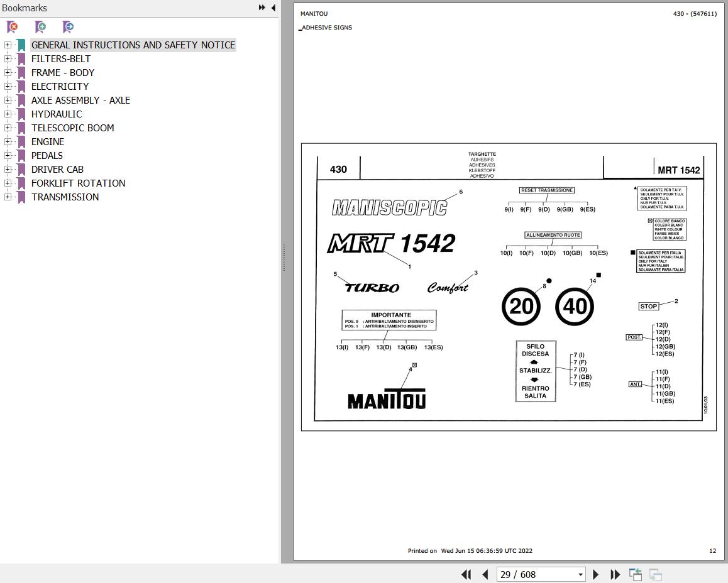
Task: Expand the PEDALS bookmark node
Action: coord(8,155)
